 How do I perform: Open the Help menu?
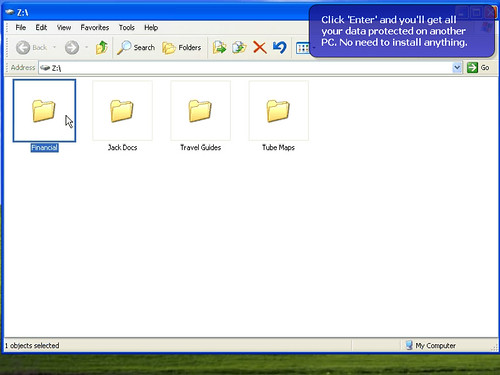click(151, 28)
